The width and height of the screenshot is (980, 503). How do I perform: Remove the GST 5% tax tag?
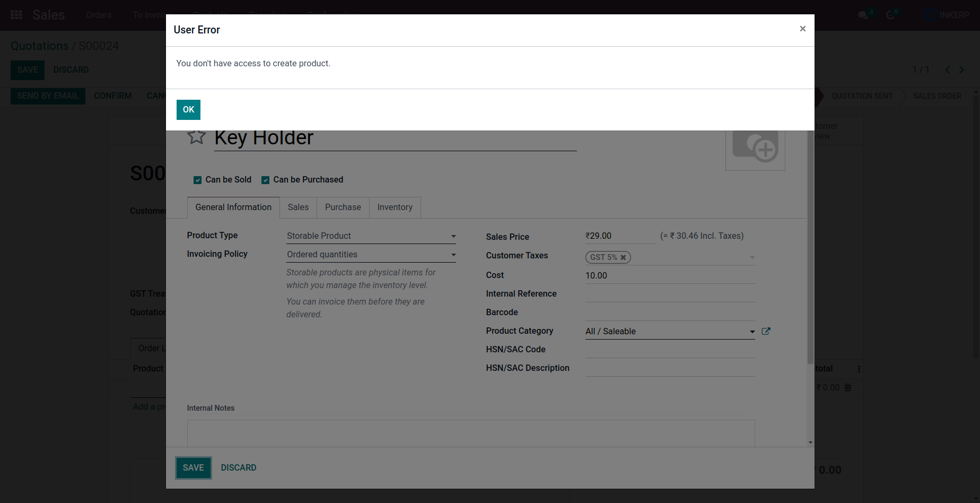click(x=623, y=257)
